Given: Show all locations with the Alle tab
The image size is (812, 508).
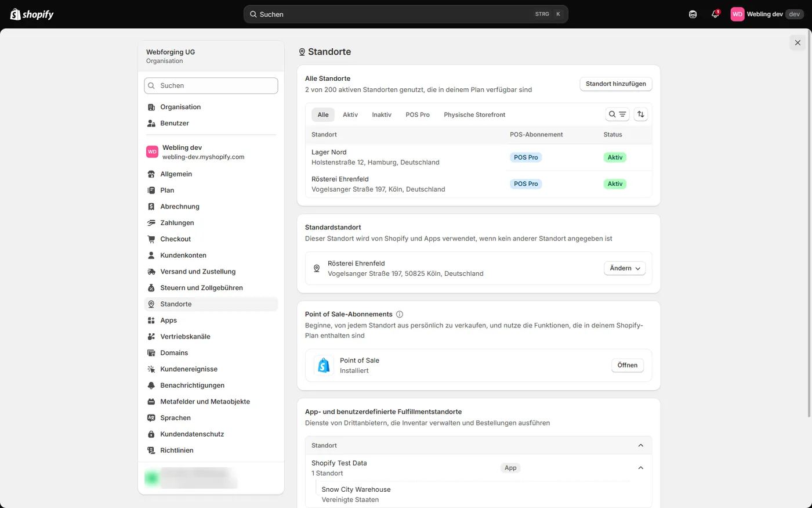Looking at the screenshot, I should 323,114.
